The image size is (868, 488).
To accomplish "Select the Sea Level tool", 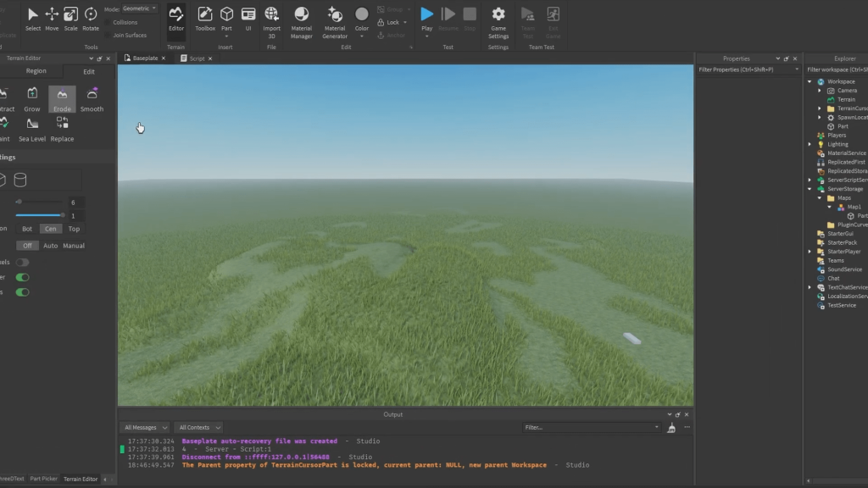I will pos(32,130).
